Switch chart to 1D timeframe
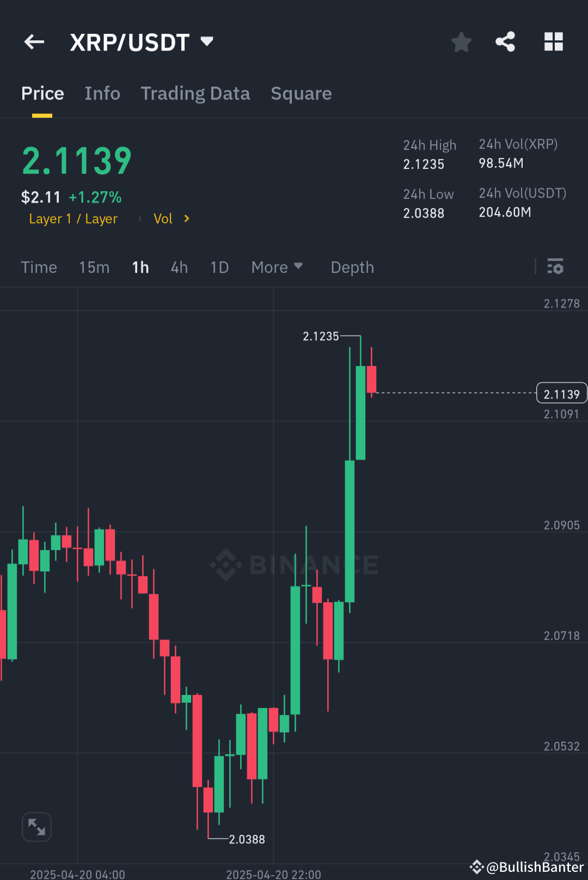Viewport: 588px width, 880px height. 219,267
